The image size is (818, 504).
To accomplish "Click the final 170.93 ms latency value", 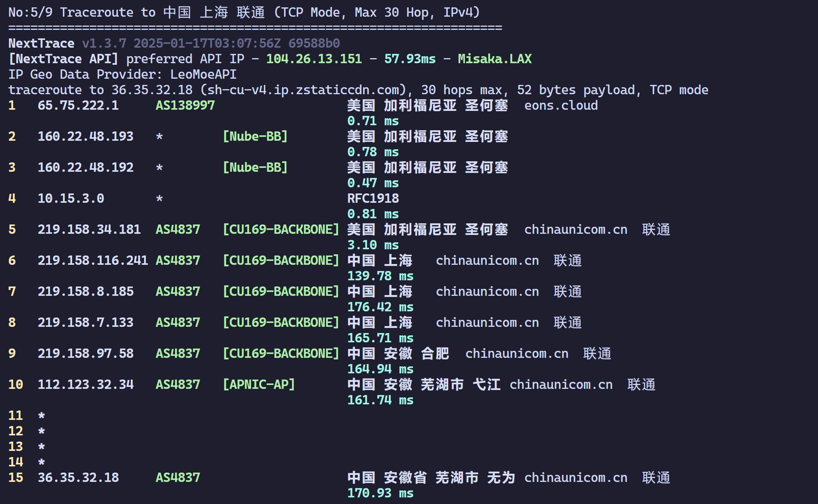I will pyautogui.click(x=380, y=493).
